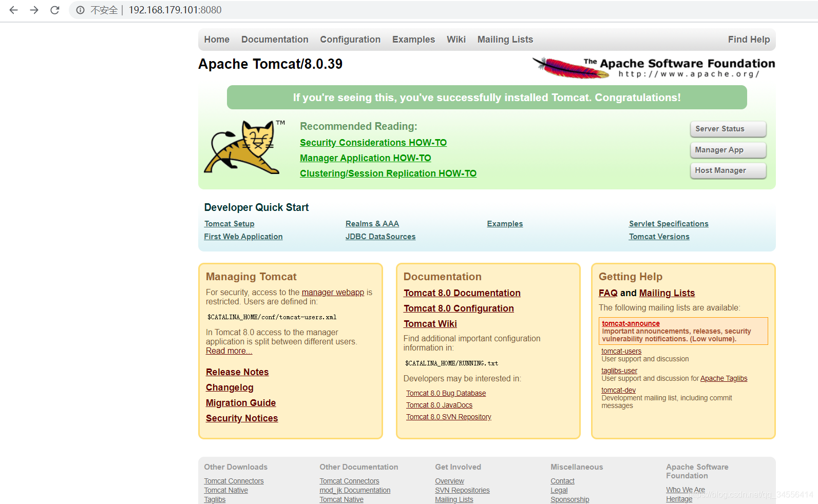Image resolution: width=818 pixels, height=504 pixels.
Task: Open Sponsorship link under Miscellaneous
Action: 569,499
